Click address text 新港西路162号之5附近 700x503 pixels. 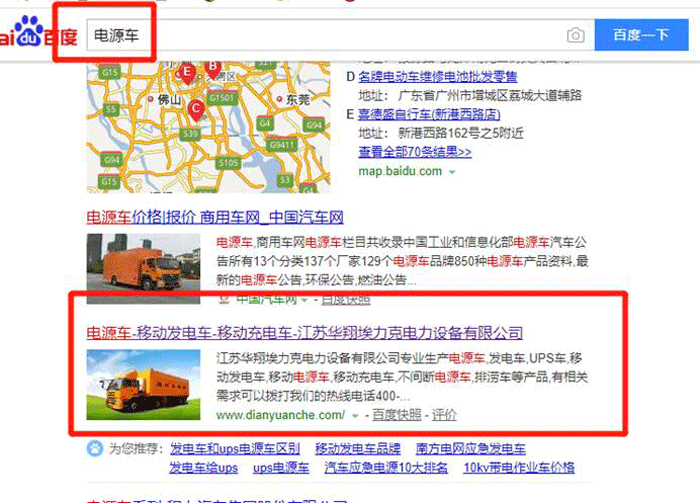click(x=461, y=133)
